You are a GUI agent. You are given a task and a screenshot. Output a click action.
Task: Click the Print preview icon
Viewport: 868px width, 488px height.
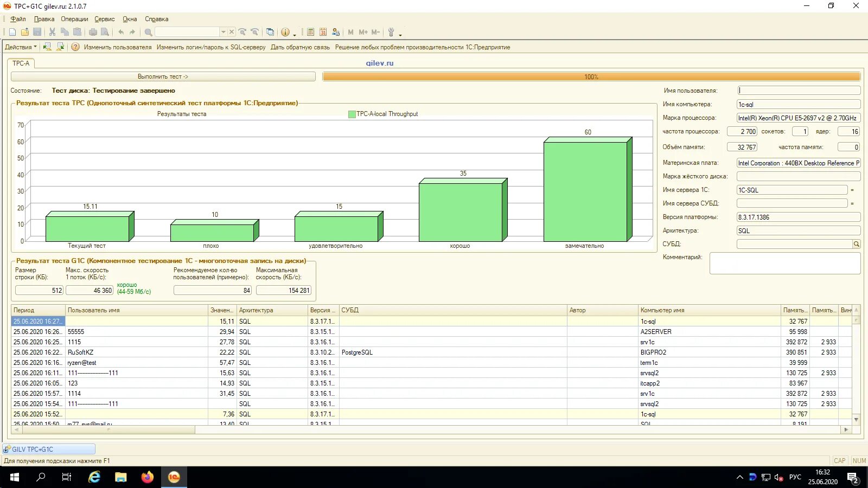(x=105, y=32)
